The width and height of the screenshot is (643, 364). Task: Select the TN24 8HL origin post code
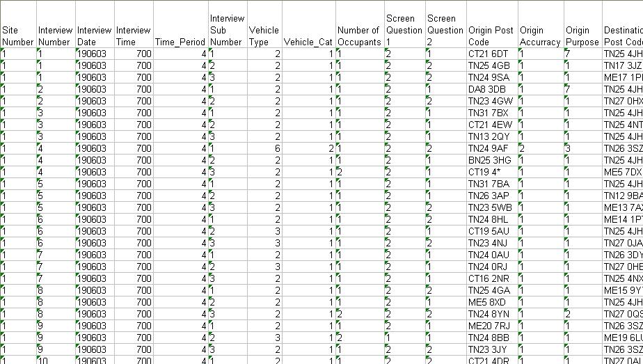[x=493, y=220]
